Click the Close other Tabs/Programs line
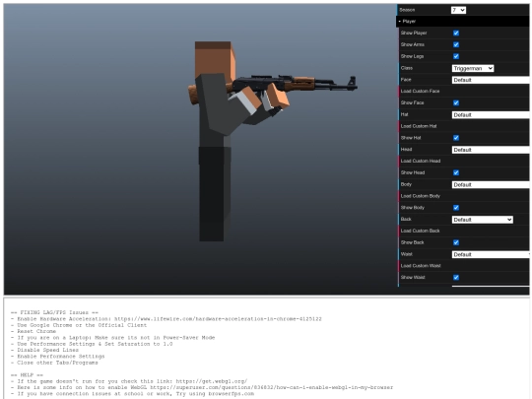Image resolution: width=532 pixels, height=399 pixels. point(54,363)
